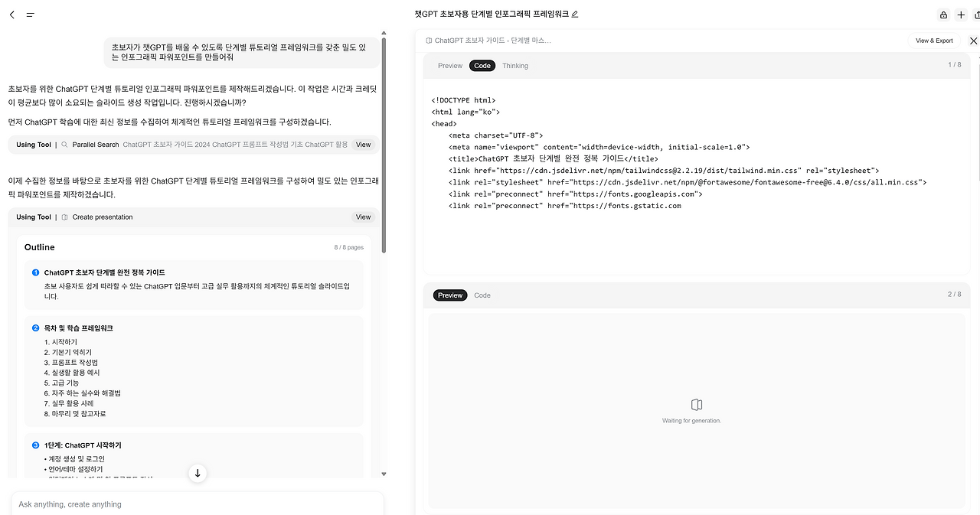This screenshot has height=515, width=980.
Task: Click the plus icon to create a new task
Action: coord(961,14)
